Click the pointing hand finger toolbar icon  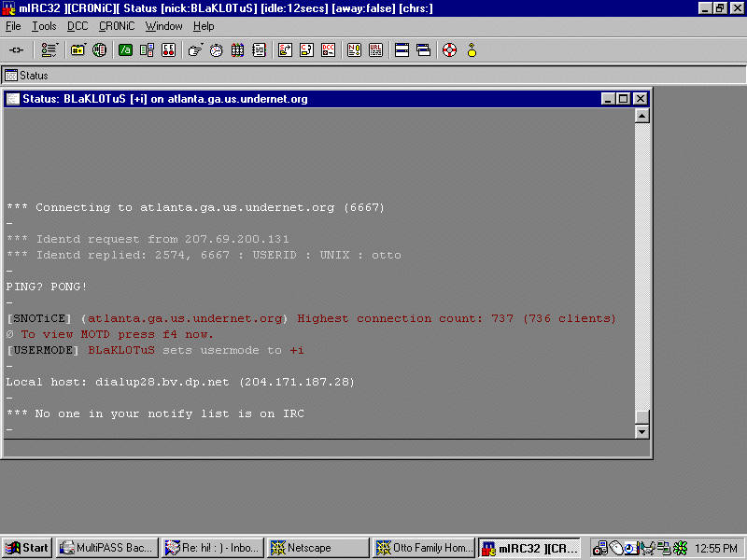195,50
